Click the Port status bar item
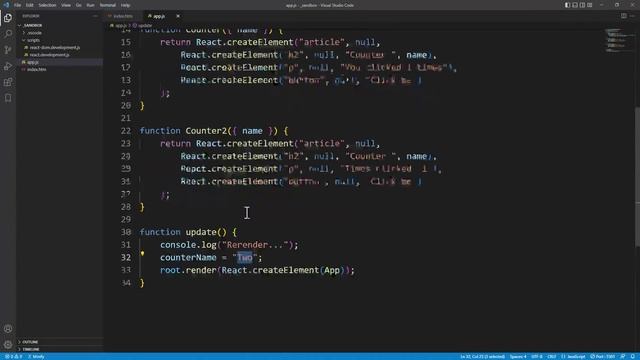The width and height of the screenshot is (640, 360). point(602,356)
